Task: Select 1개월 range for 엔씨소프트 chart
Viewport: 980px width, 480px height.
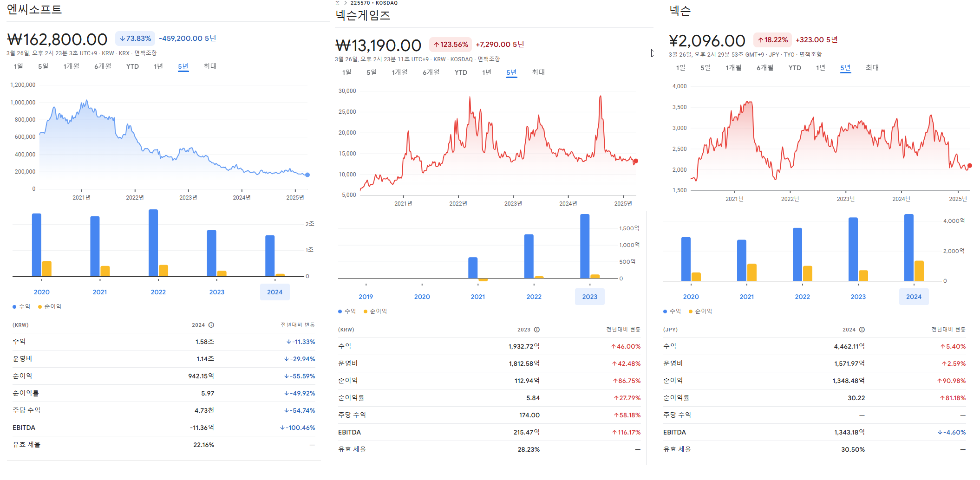Action: pyautogui.click(x=71, y=66)
